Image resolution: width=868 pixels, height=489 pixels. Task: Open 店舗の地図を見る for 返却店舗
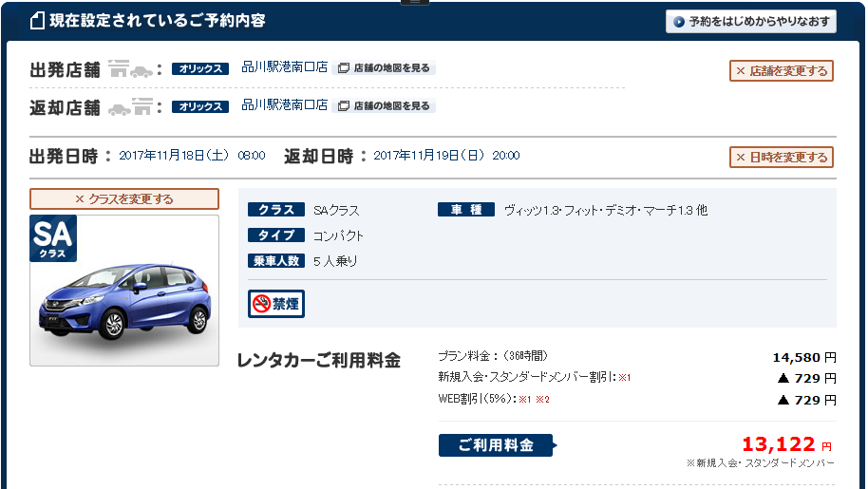tap(384, 105)
